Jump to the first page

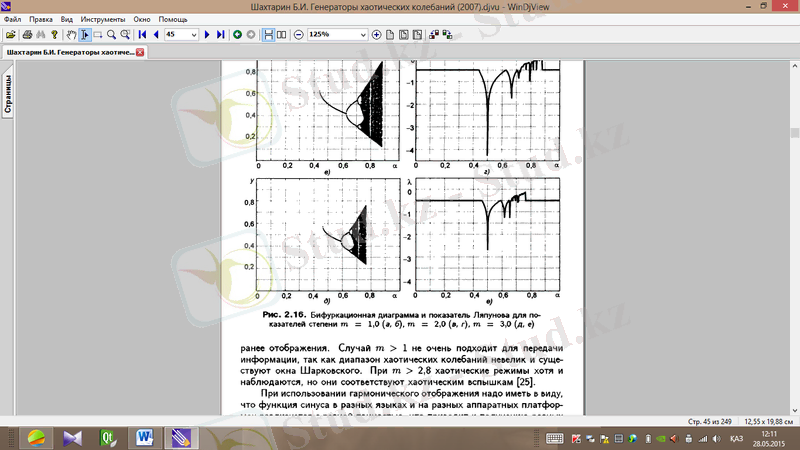142,34
